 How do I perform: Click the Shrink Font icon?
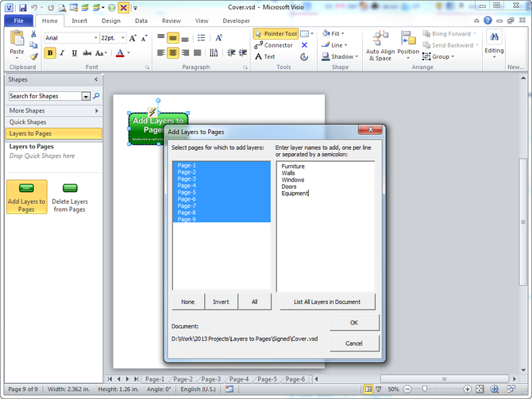[145, 38]
